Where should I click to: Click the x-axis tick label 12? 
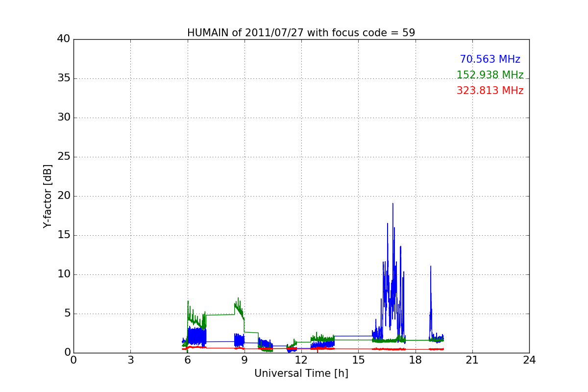(301, 360)
